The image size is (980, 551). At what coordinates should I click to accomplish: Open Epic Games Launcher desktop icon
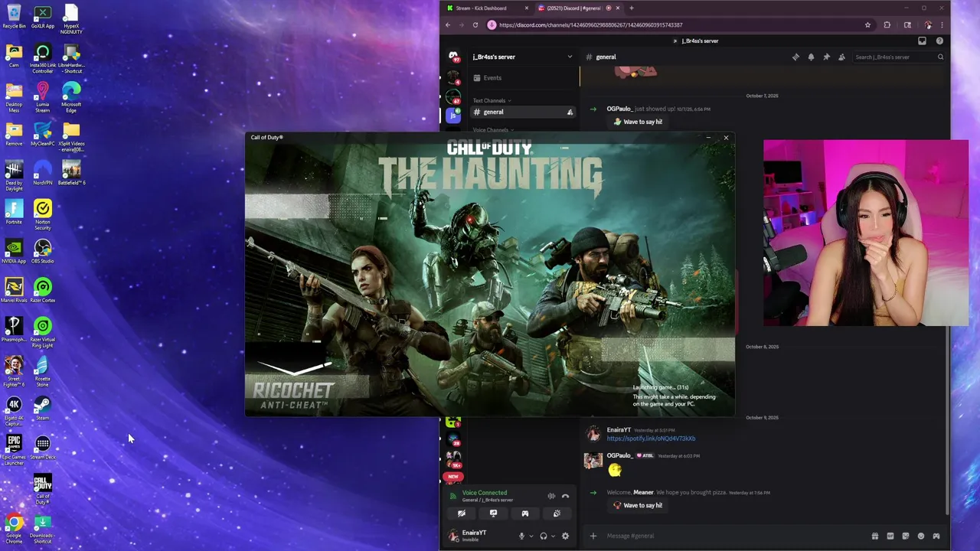(14, 450)
